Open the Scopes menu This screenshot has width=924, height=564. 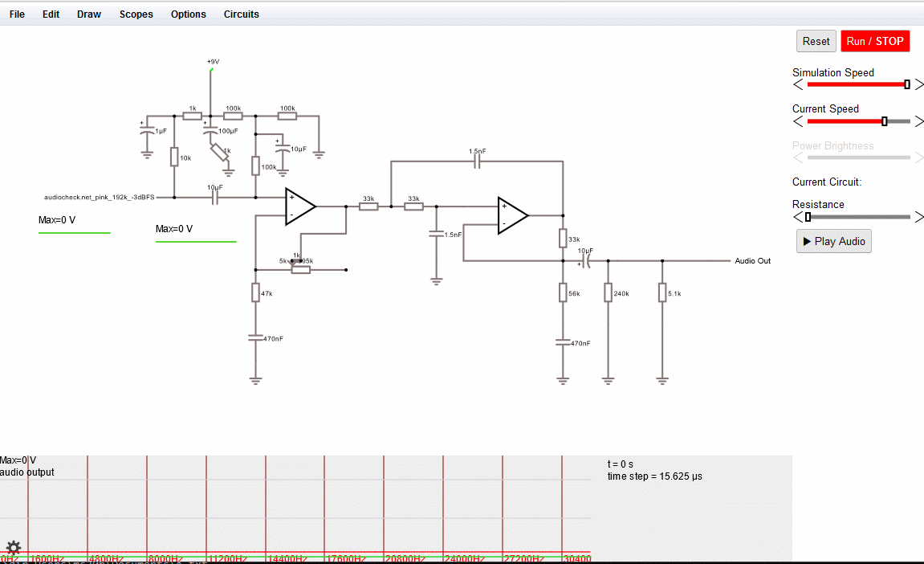point(136,14)
